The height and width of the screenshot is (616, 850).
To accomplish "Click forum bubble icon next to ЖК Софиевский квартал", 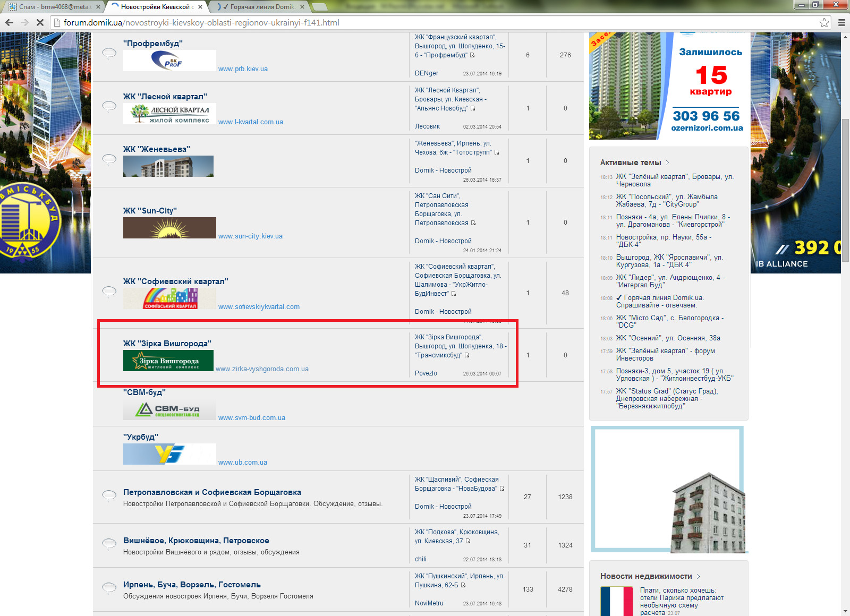I will click(109, 291).
